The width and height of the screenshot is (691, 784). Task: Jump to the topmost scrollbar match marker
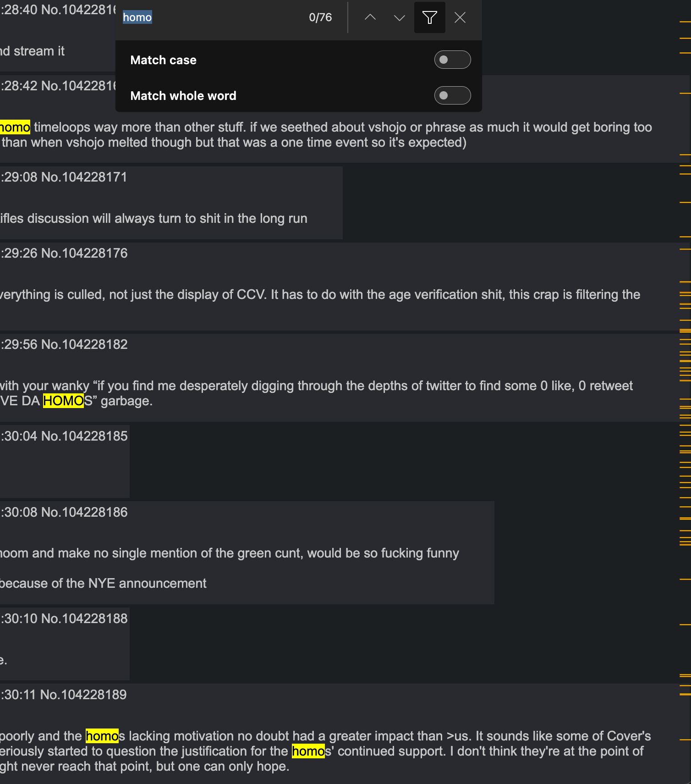685,22
